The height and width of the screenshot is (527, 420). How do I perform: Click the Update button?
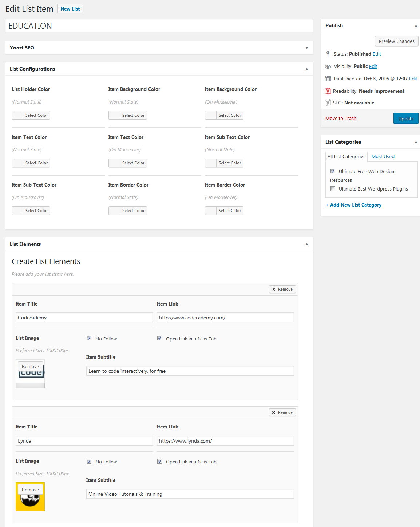pyautogui.click(x=405, y=118)
